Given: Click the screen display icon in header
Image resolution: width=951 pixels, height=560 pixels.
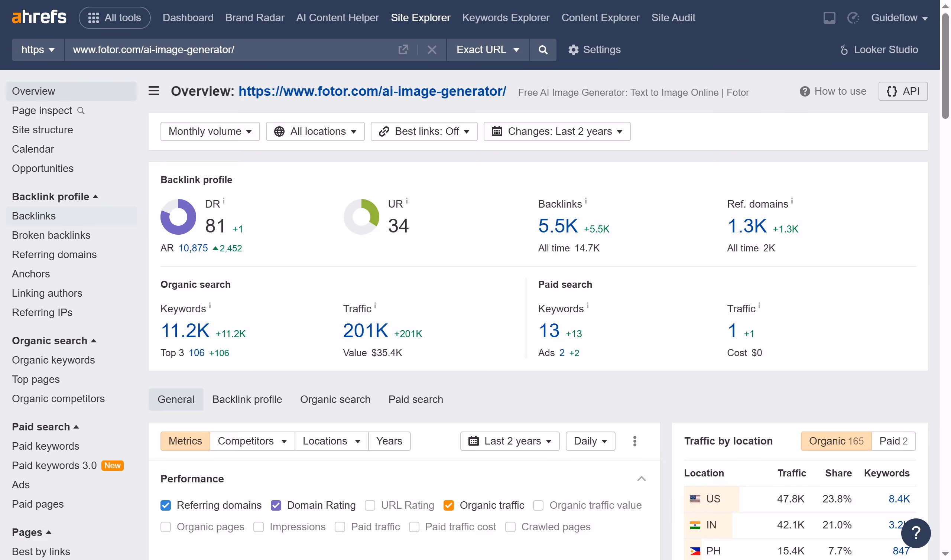Looking at the screenshot, I should point(829,18).
